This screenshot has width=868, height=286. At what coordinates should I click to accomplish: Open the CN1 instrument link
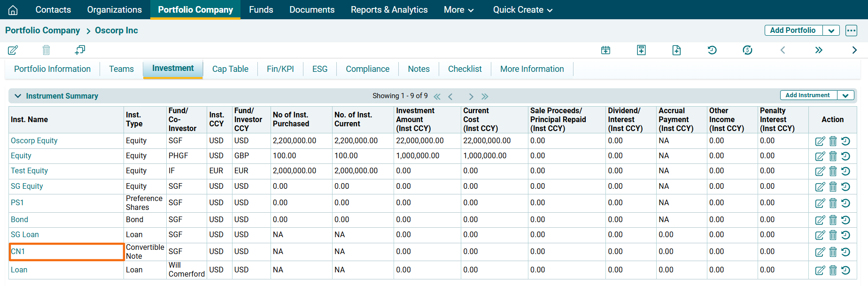(x=18, y=252)
